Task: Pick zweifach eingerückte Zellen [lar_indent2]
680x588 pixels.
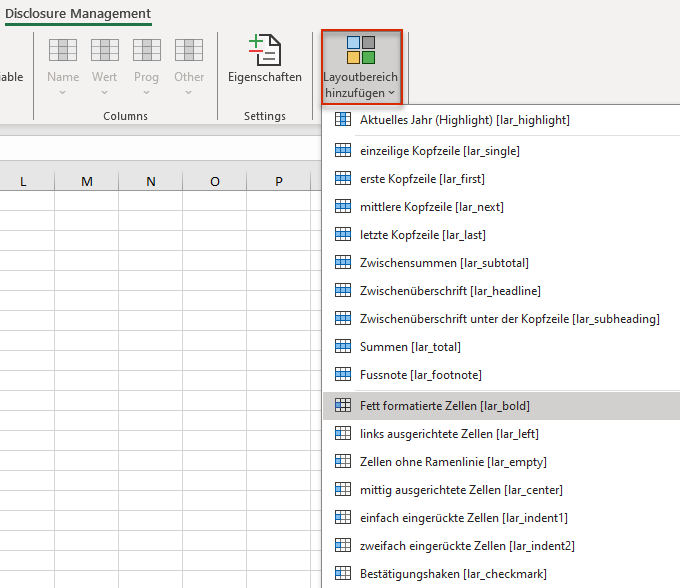Action: coord(501,546)
